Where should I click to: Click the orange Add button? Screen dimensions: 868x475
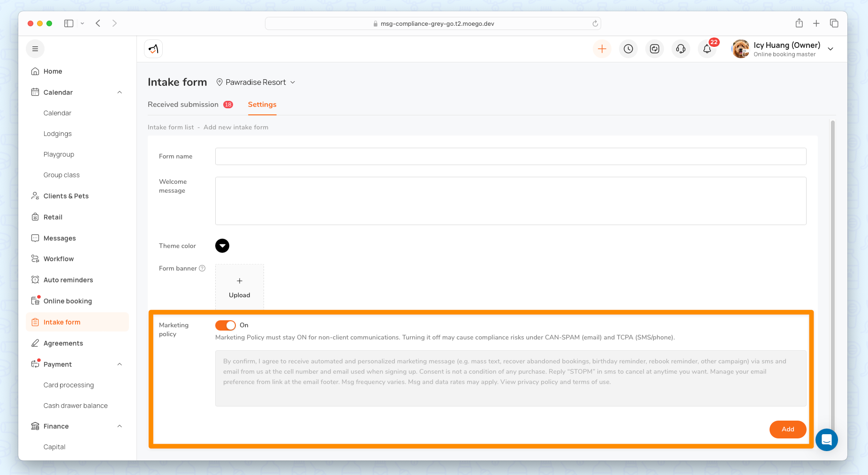[x=788, y=429]
